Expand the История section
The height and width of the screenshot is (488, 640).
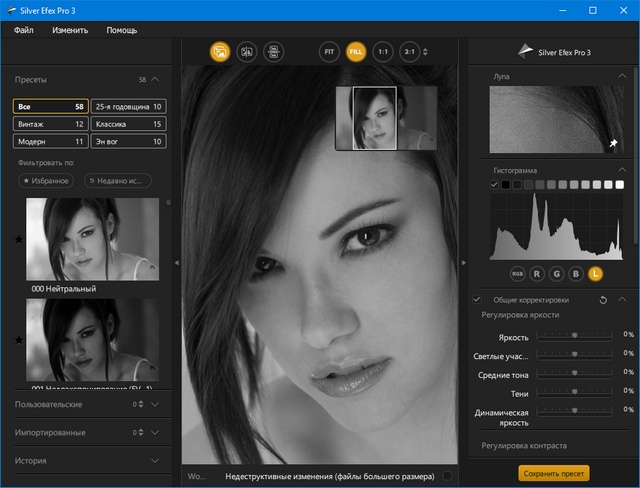click(155, 461)
